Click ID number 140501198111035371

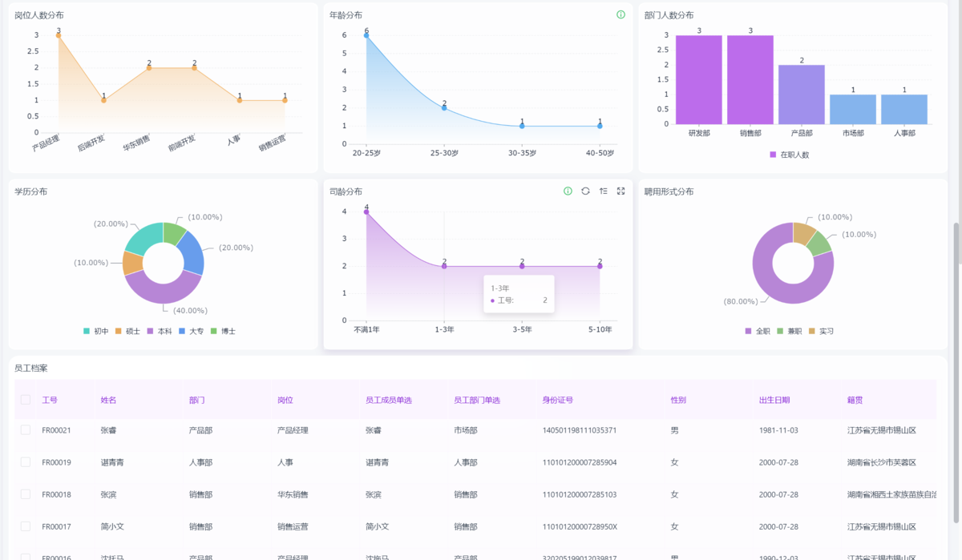[x=580, y=430]
